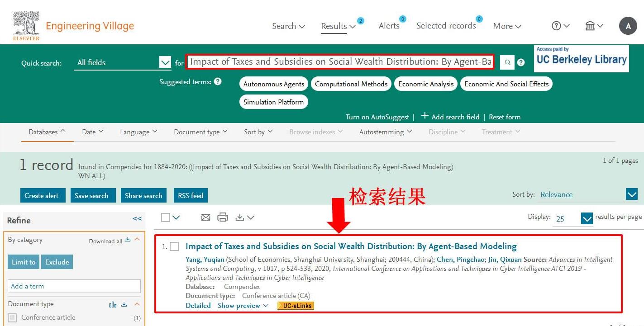Tick the Conference article filter checkbox

point(12,317)
